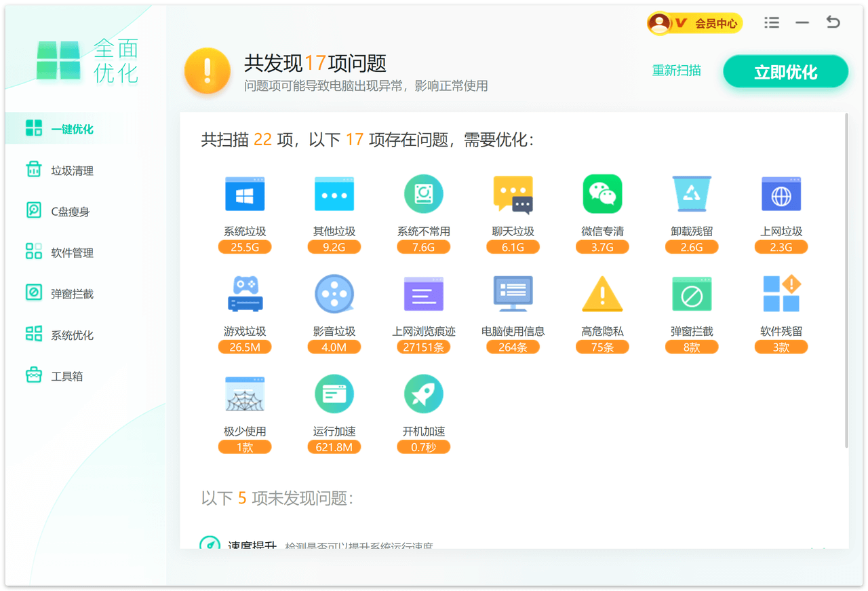This screenshot has width=868, height=591.
Task: Click the 2.3G badge under 上网垃圾
Action: (x=781, y=247)
